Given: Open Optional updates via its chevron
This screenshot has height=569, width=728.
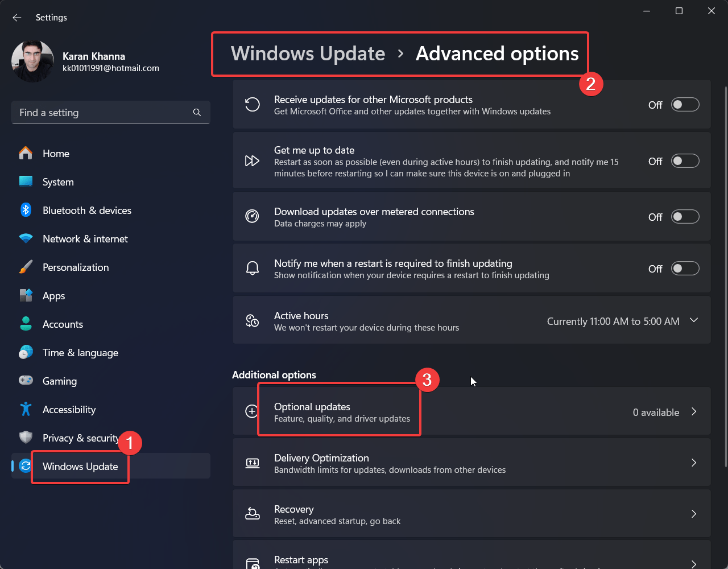Looking at the screenshot, I should (x=694, y=412).
